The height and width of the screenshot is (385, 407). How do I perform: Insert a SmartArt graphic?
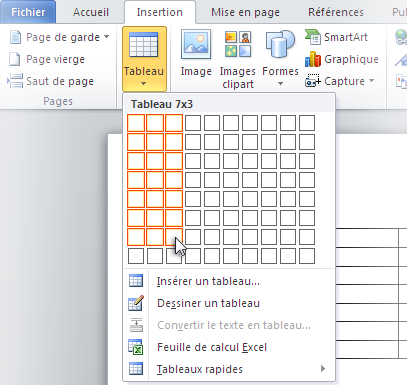(336, 37)
